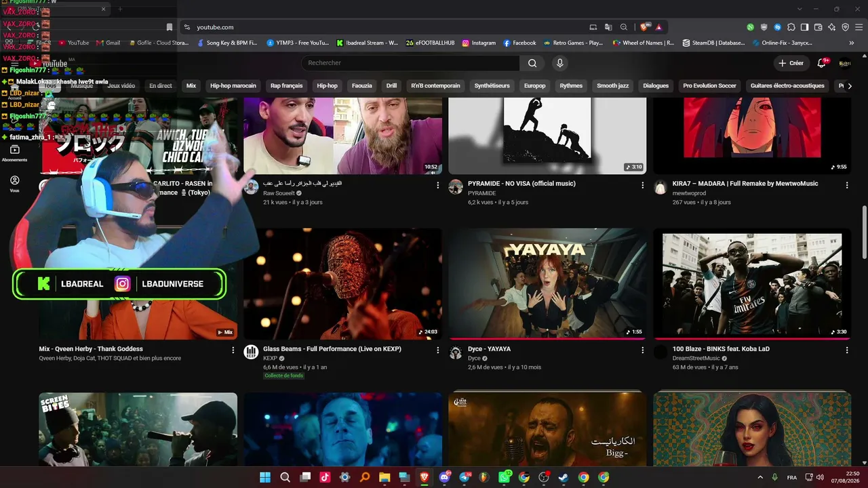Toggle the browser sidebar panel icon
The width and height of the screenshot is (868, 488).
[804, 27]
